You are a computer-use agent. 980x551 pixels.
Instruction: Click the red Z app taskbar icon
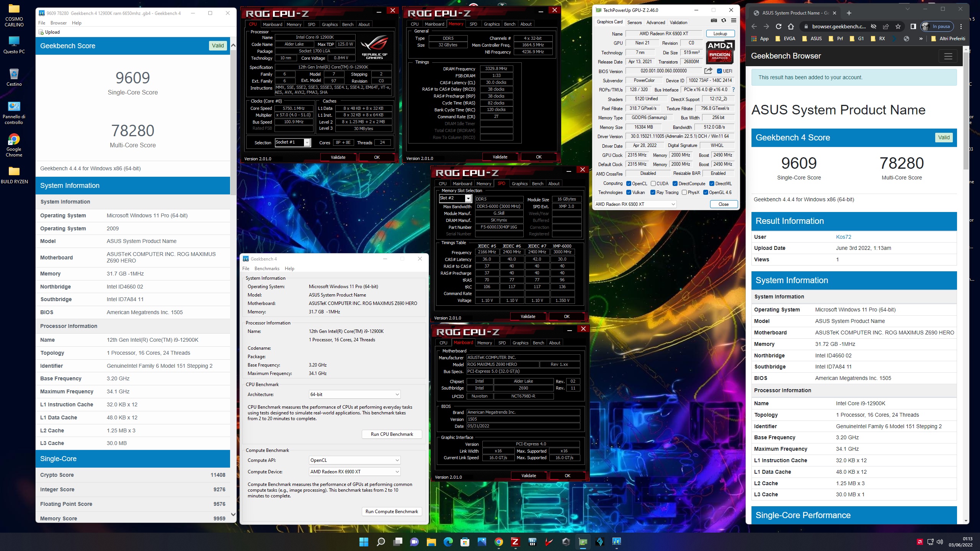click(x=515, y=542)
